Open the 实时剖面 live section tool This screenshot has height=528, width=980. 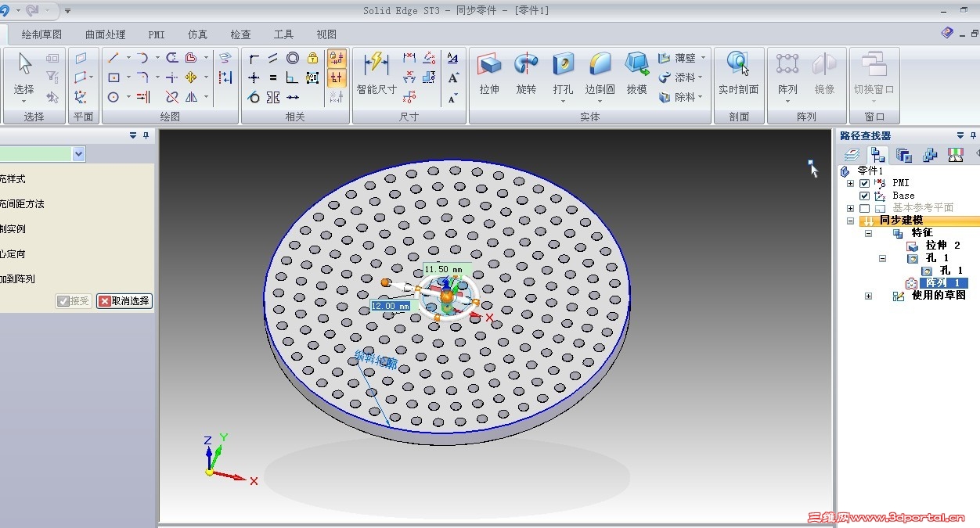738,74
